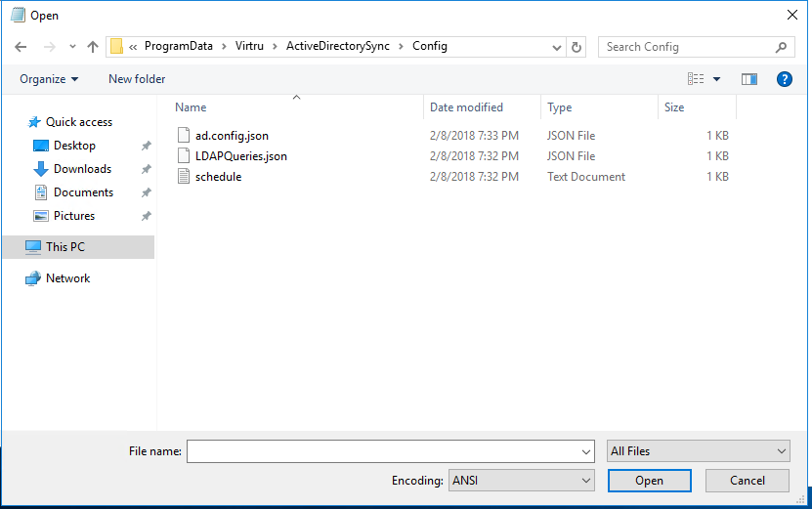Refresh the Config folder view
The image size is (812, 509).
(576, 47)
